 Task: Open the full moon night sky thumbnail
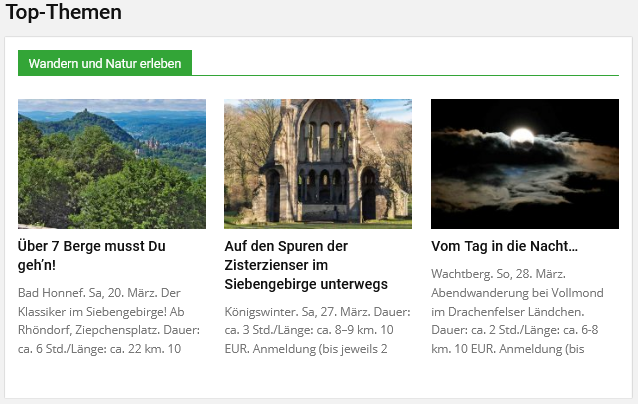525,164
